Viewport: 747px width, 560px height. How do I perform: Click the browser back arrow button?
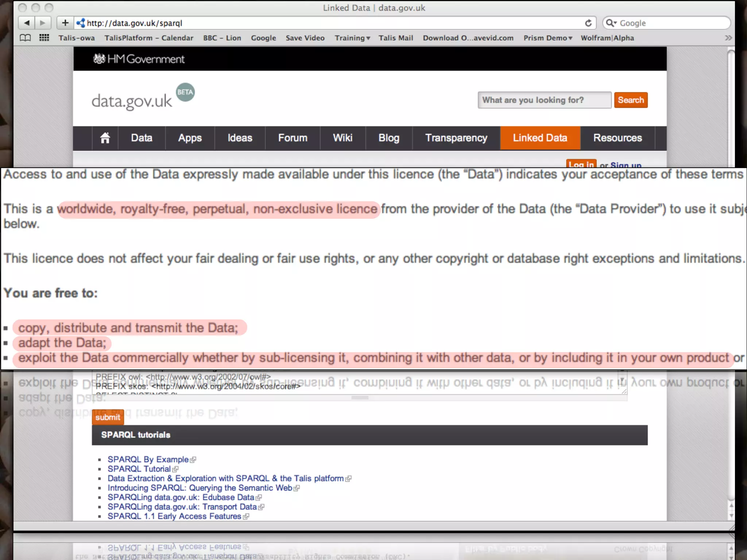(27, 23)
